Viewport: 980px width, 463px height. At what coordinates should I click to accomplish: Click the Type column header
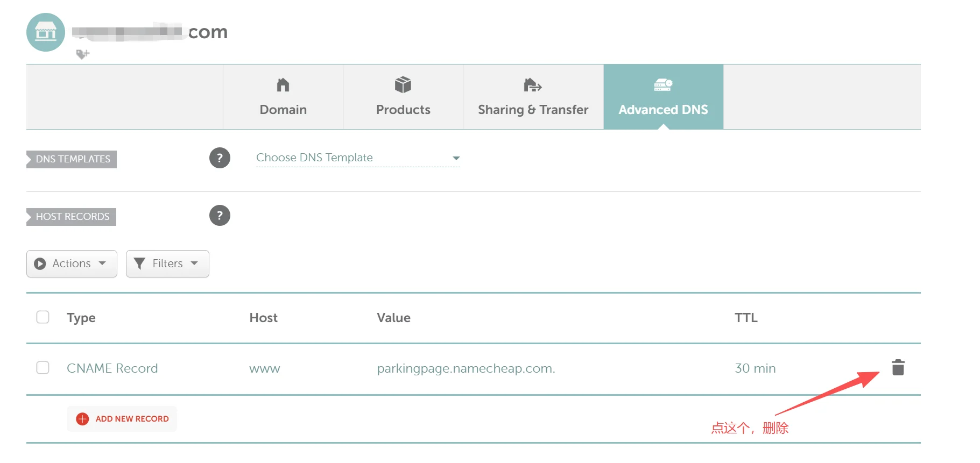click(x=81, y=318)
